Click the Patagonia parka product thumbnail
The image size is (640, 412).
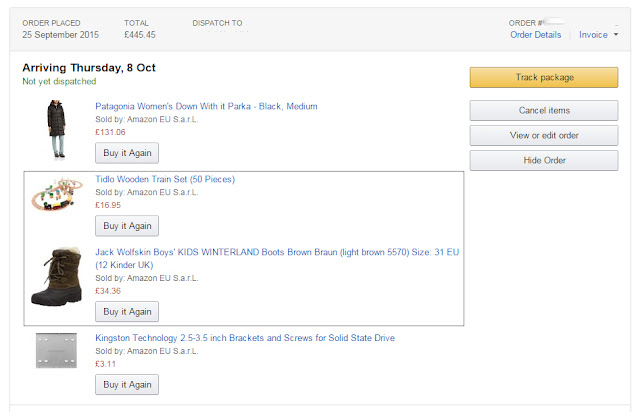point(56,130)
